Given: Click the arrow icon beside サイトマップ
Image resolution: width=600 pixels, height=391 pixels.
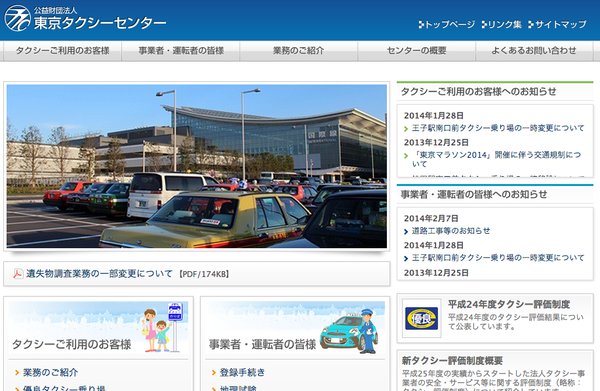Looking at the screenshot, I should (530, 24).
